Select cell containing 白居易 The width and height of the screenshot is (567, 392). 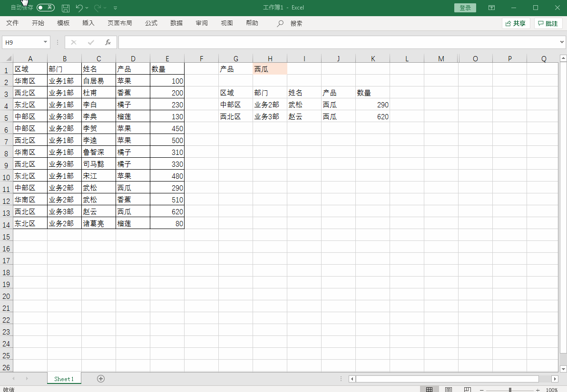pyautogui.click(x=99, y=81)
